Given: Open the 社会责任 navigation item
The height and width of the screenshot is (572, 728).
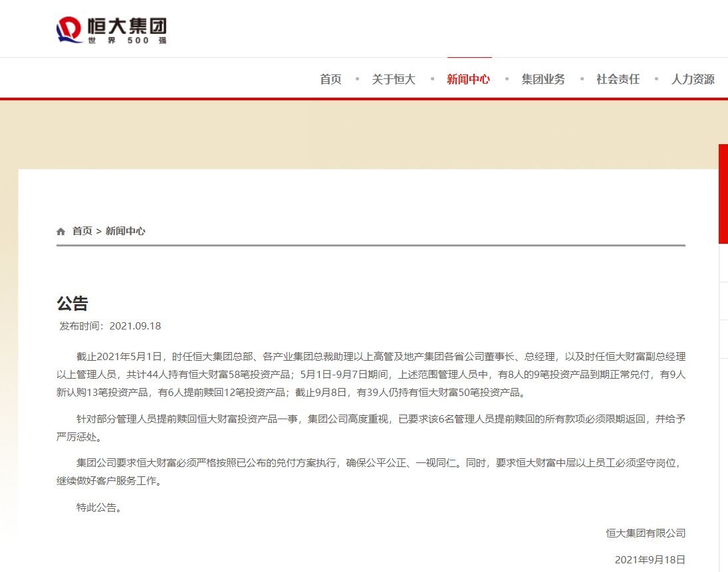Looking at the screenshot, I should [618, 79].
